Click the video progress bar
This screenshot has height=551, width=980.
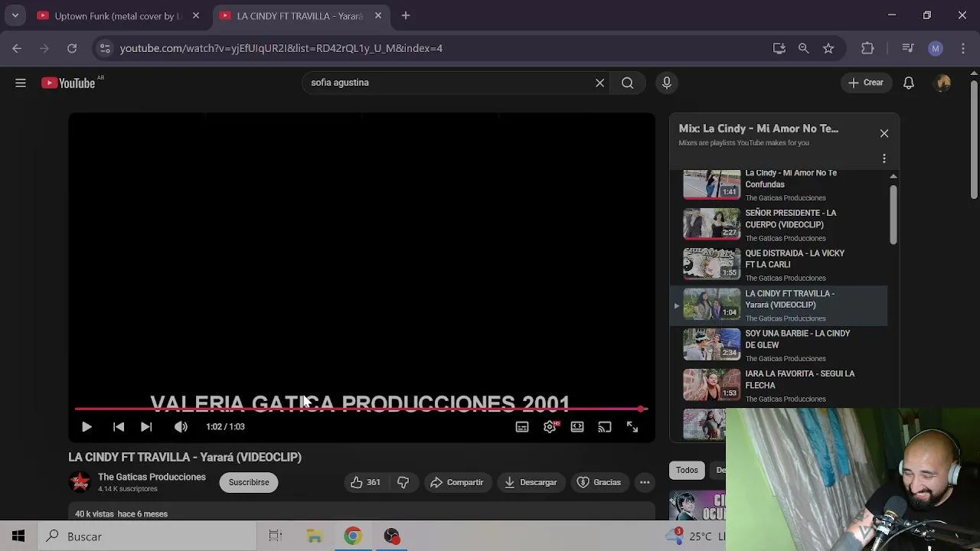coord(361,409)
